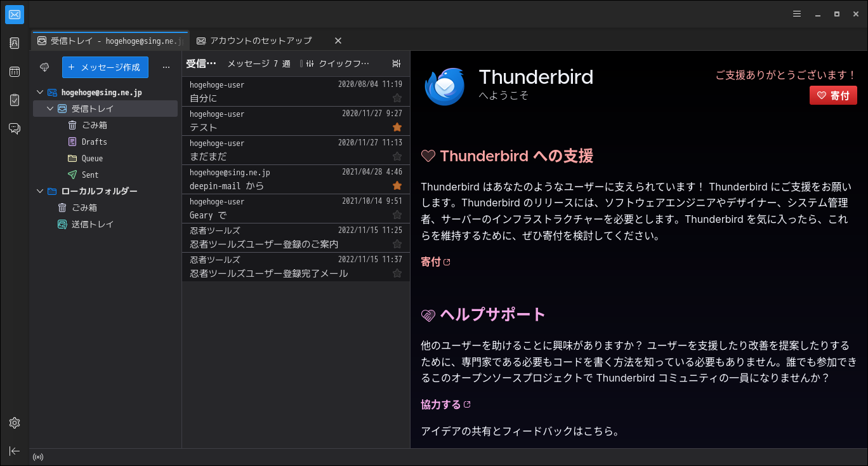Unstar the deepin-mail から message

pos(397,185)
